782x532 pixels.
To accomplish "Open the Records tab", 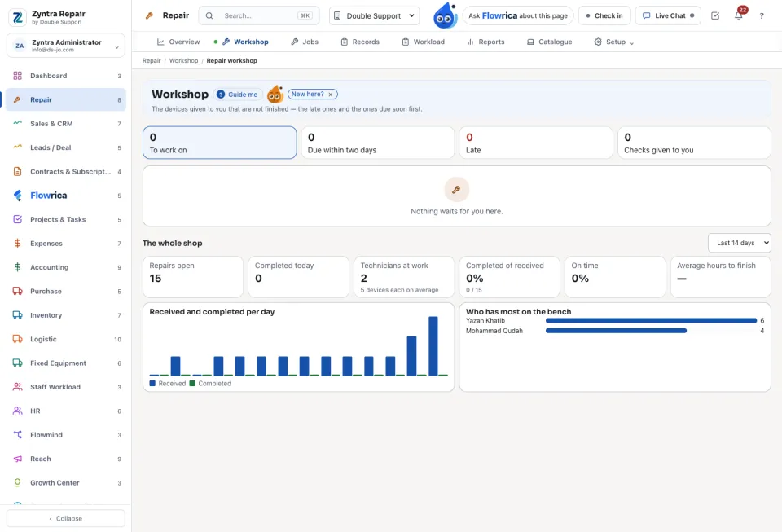I will coord(360,42).
